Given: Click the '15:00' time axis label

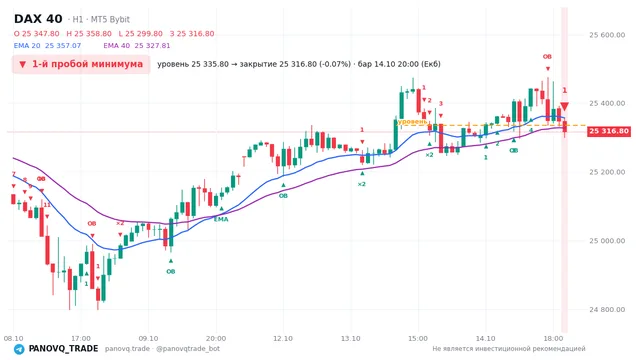Looking at the screenshot, I should (418, 338).
